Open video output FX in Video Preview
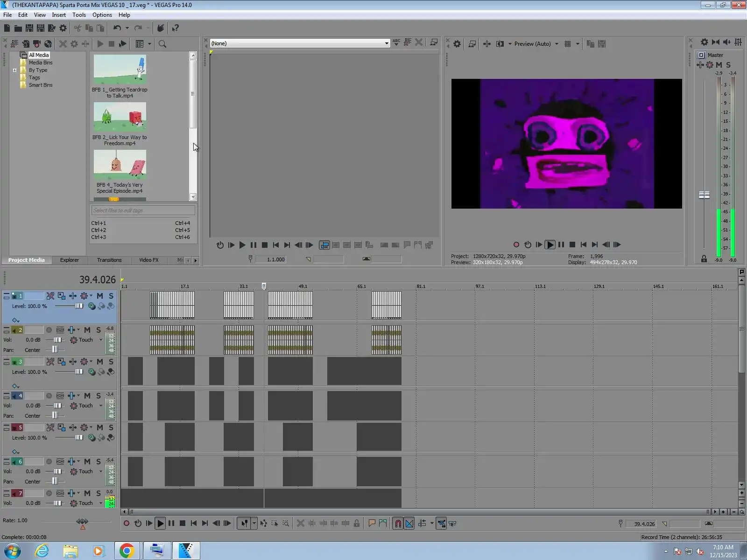The image size is (747, 560). (487, 44)
